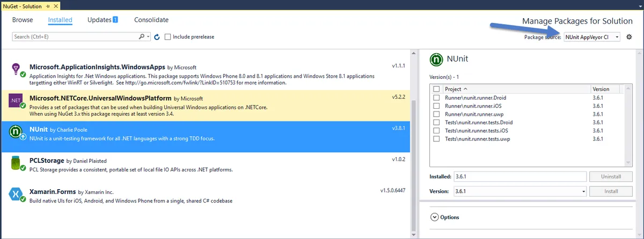
Task: Click the v3.8.1 version label
Action: [399, 129]
